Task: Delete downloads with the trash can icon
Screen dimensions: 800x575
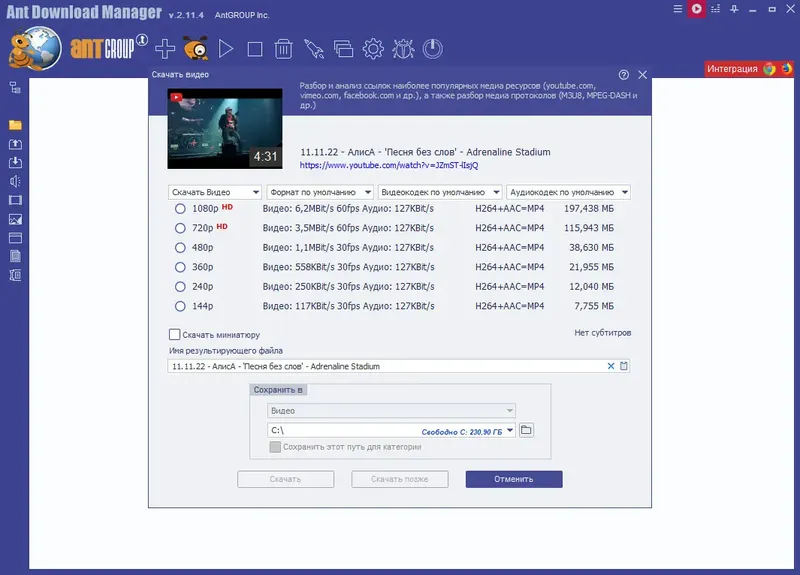Action: pos(283,49)
